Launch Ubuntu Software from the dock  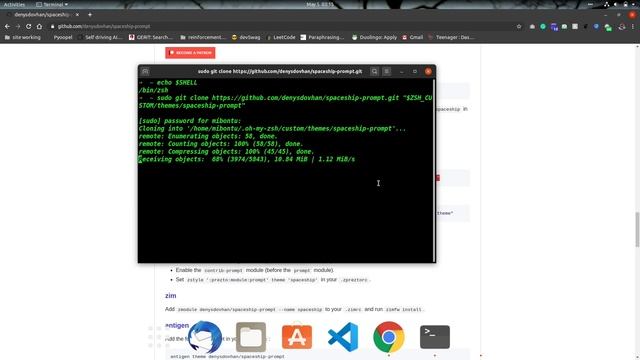[x=297, y=337]
